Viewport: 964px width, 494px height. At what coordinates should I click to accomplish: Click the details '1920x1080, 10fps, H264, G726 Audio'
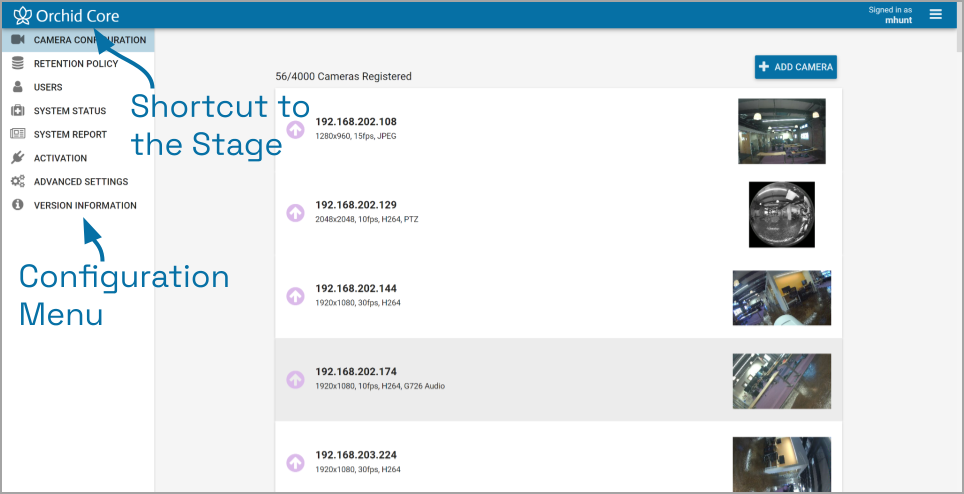[x=380, y=386]
